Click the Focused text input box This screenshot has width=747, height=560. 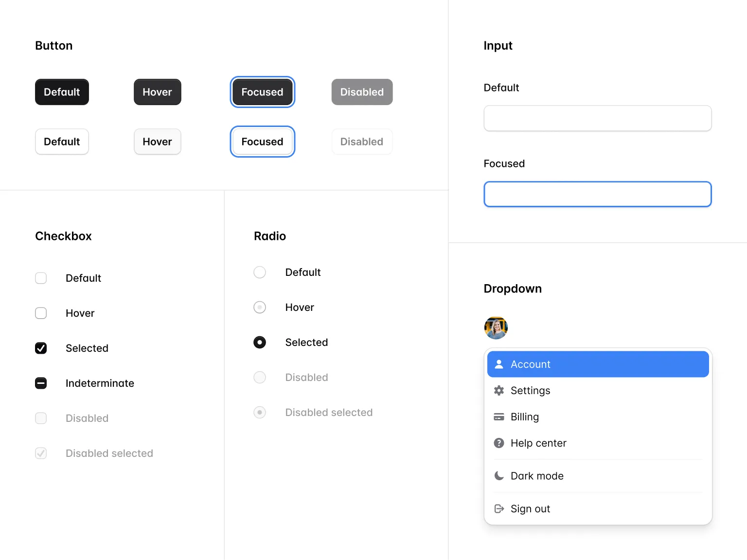click(x=597, y=194)
